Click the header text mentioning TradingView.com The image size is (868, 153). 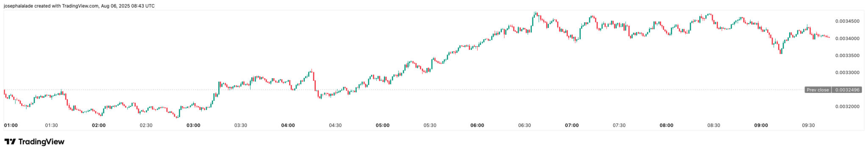tap(79, 6)
